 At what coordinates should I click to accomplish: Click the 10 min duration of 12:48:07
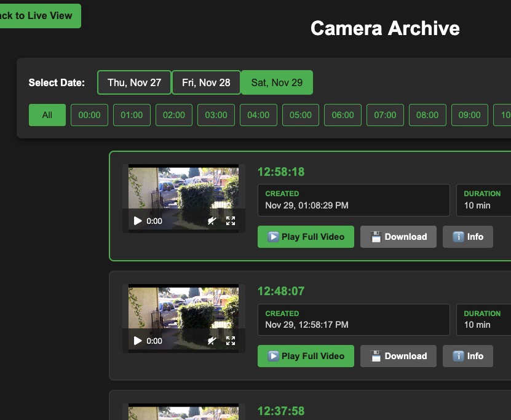[477, 325]
